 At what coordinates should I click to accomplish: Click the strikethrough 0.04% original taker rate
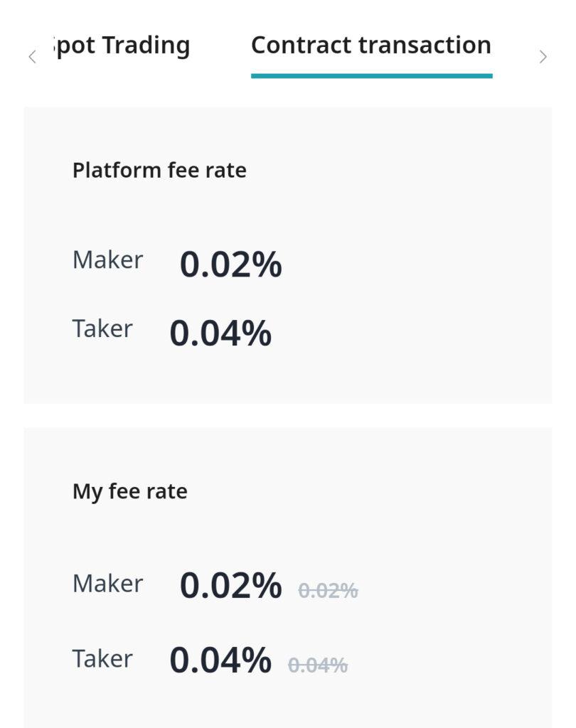coord(318,665)
